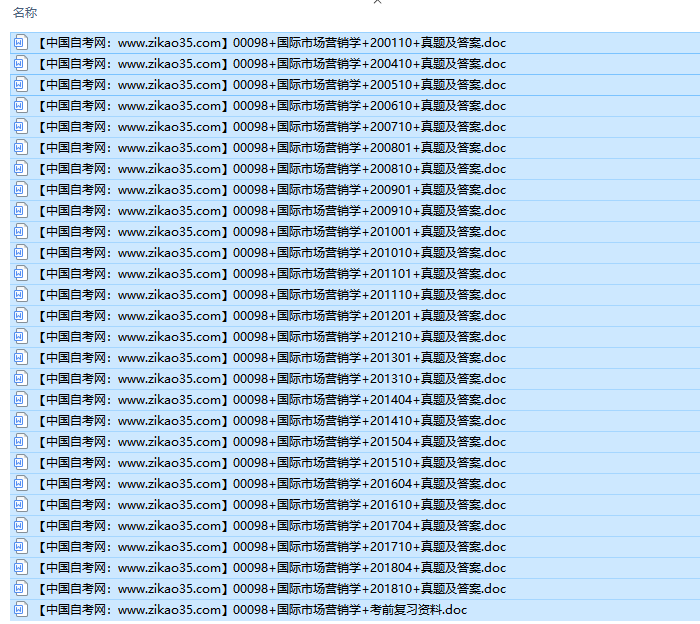Click doc icon of 201110 真题及答案 file
The height and width of the screenshot is (624, 700).
coord(21,294)
